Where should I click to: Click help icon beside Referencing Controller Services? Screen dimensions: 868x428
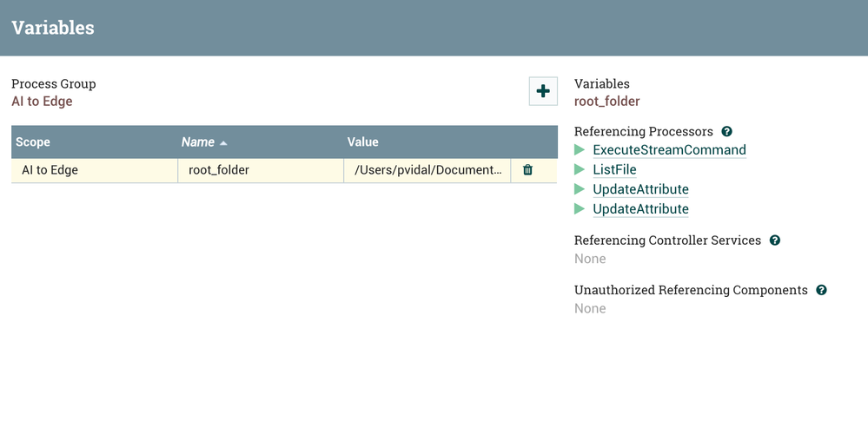(775, 240)
